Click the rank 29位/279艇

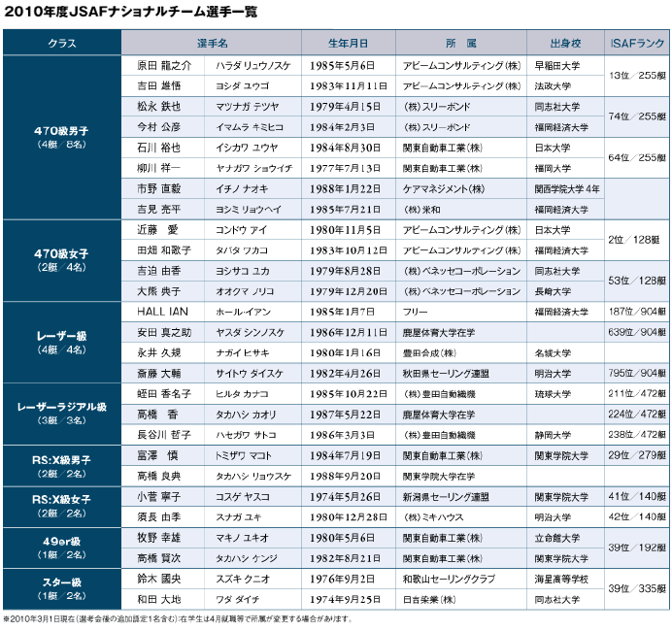click(637, 455)
